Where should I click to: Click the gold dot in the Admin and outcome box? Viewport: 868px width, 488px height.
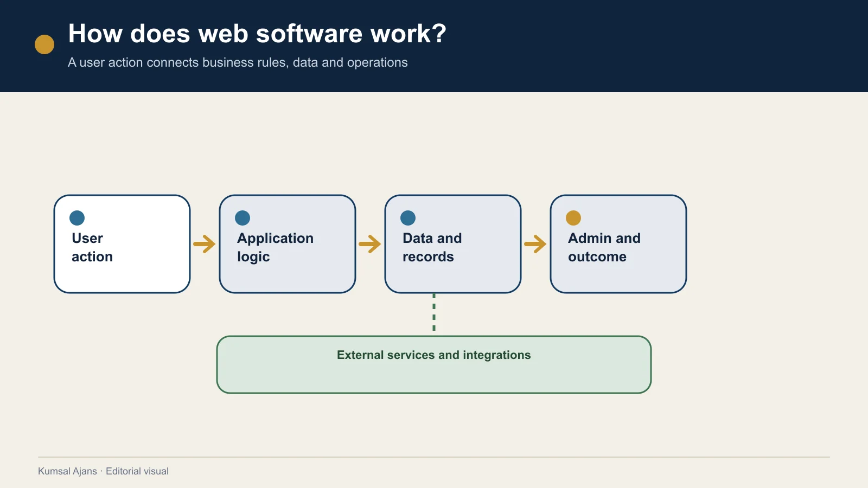pos(573,218)
